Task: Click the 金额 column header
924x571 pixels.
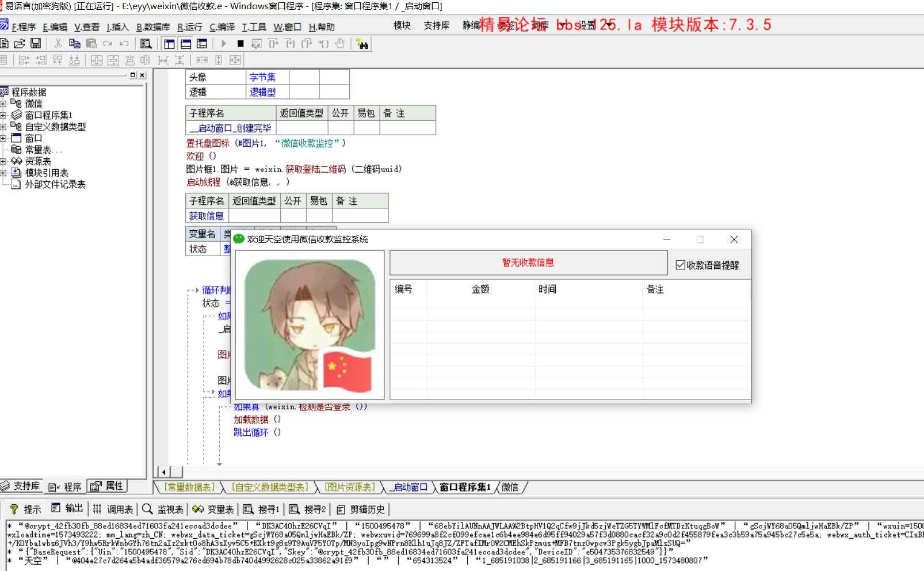Action: pos(480,289)
